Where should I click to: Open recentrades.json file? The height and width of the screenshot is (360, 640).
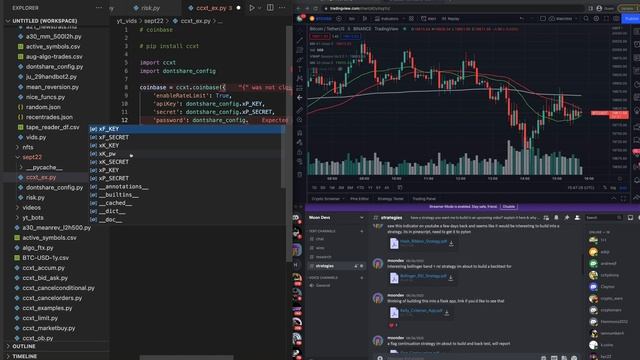click(49, 117)
